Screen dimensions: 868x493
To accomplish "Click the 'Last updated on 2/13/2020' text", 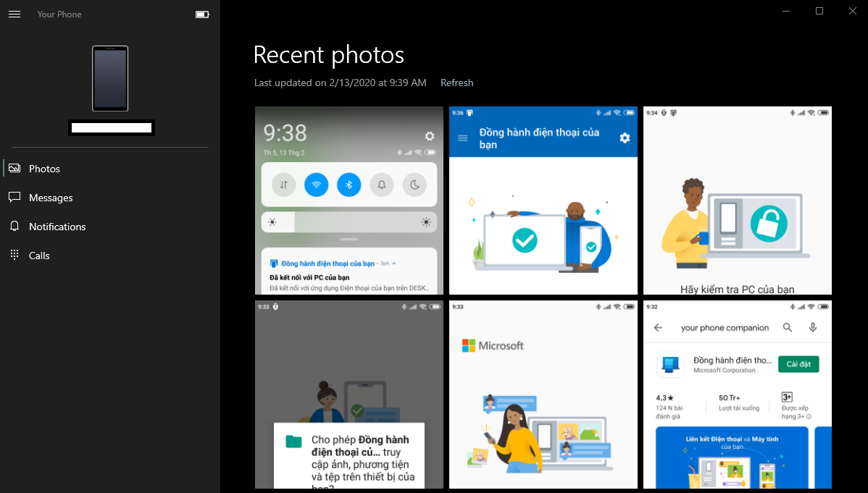I will pyautogui.click(x=340, y=83).
